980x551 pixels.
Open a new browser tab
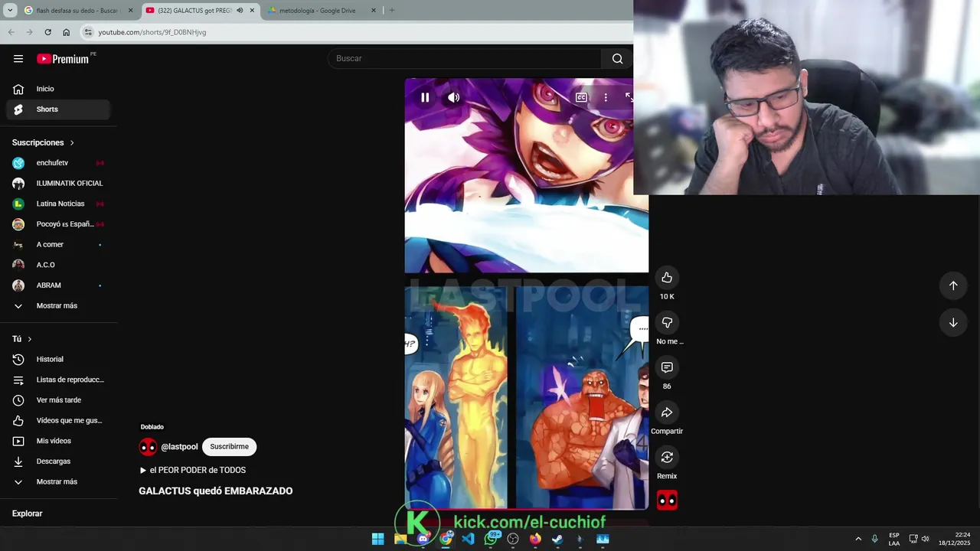pos(392,10)
